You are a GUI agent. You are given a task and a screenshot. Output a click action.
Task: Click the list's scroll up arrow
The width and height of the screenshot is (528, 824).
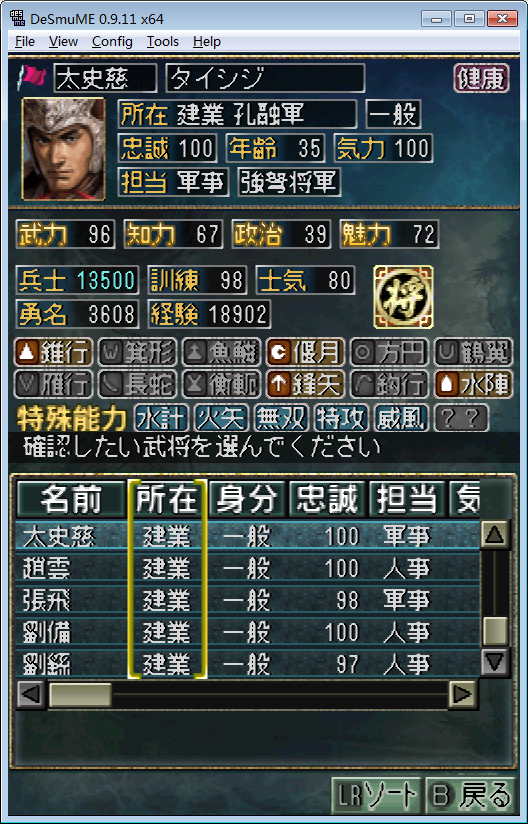tap(495, 535)
